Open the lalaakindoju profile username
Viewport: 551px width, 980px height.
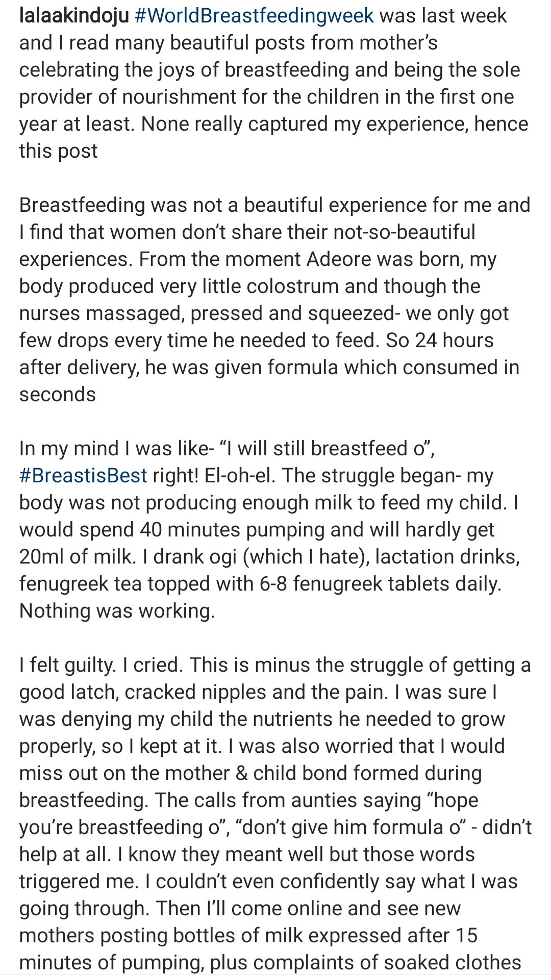pos(74,16)
